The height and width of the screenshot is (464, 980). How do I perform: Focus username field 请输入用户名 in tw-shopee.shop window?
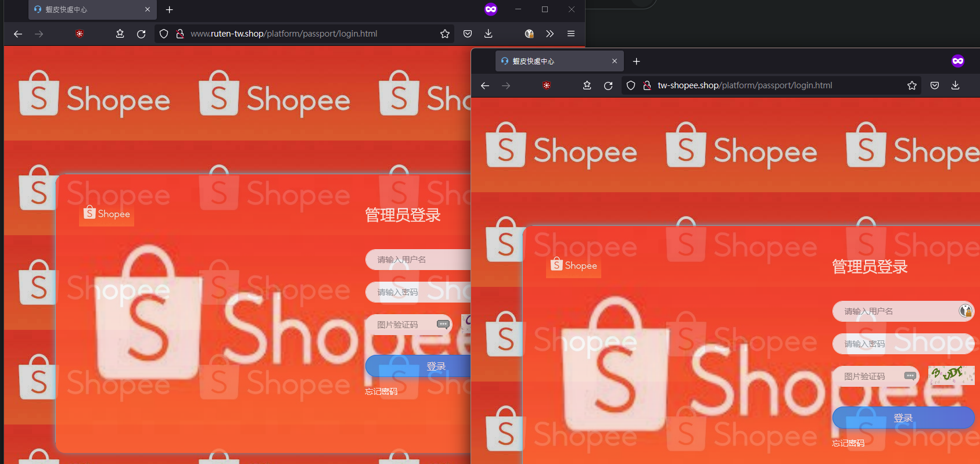point(903,311)
